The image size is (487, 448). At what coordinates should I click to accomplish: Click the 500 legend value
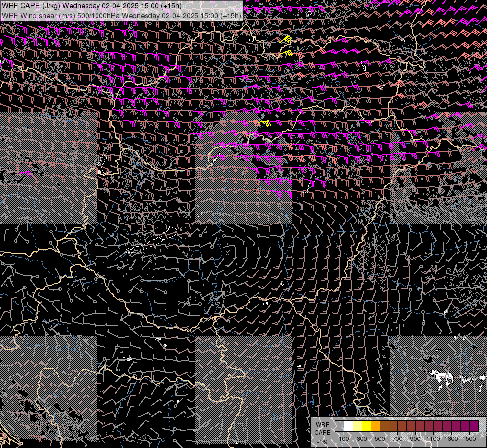coord(380,439)
